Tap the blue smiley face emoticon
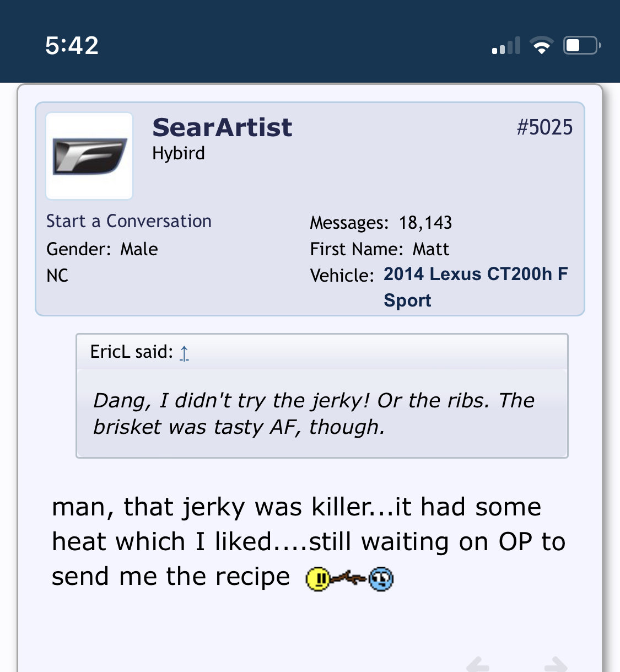 point(381,579)
